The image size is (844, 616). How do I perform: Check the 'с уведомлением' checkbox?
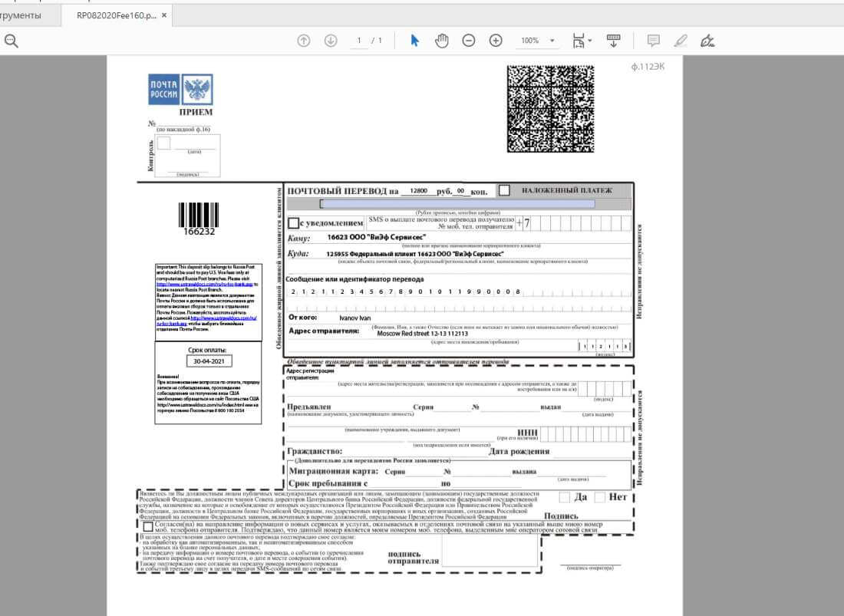293,223
